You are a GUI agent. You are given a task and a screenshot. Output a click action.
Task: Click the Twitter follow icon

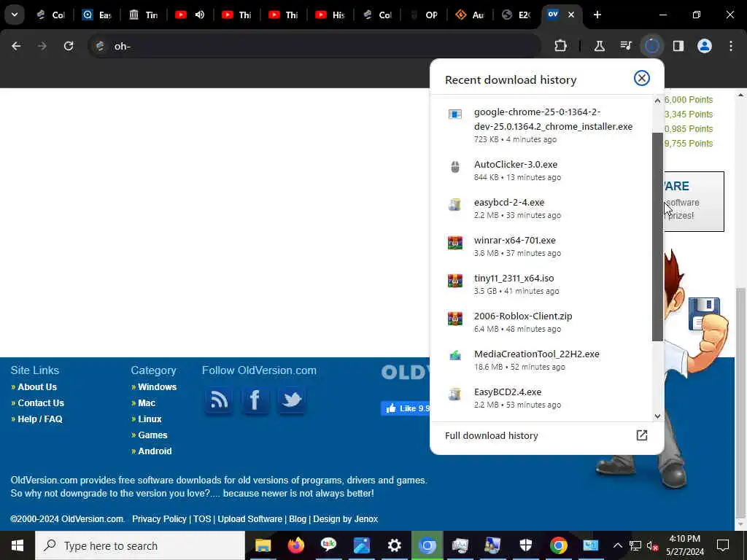tap(292, 400)
